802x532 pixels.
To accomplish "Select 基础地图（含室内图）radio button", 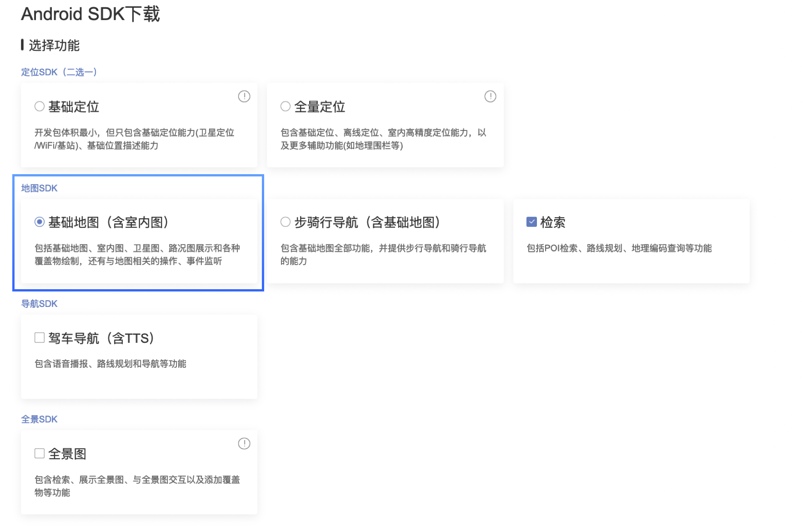I will point(40,222).
